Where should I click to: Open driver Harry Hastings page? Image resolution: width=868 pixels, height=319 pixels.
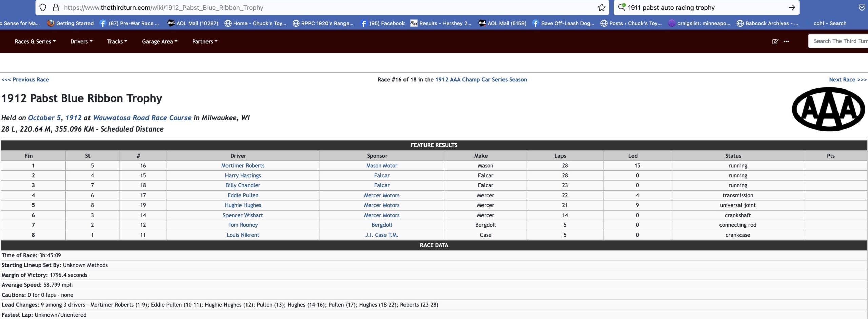243,176
